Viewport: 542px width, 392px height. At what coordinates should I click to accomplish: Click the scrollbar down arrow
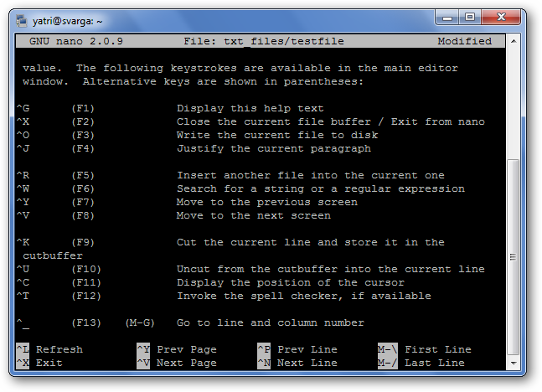(514, 363)
